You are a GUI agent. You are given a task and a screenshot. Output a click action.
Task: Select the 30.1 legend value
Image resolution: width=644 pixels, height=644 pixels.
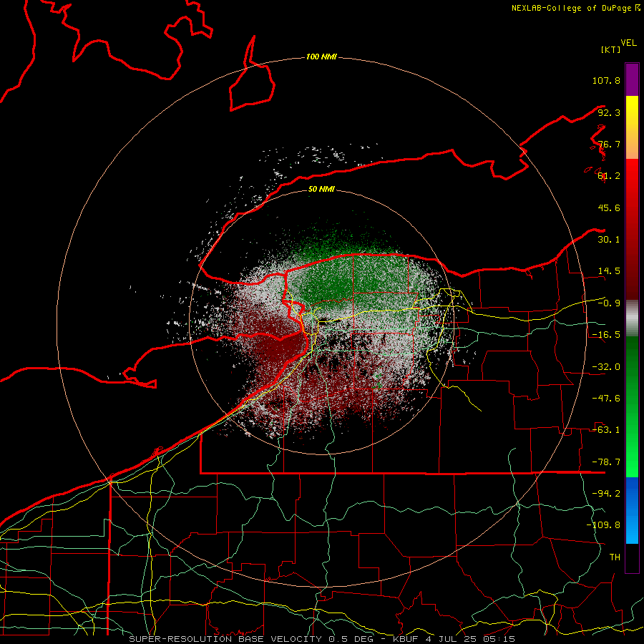(609, 240)
